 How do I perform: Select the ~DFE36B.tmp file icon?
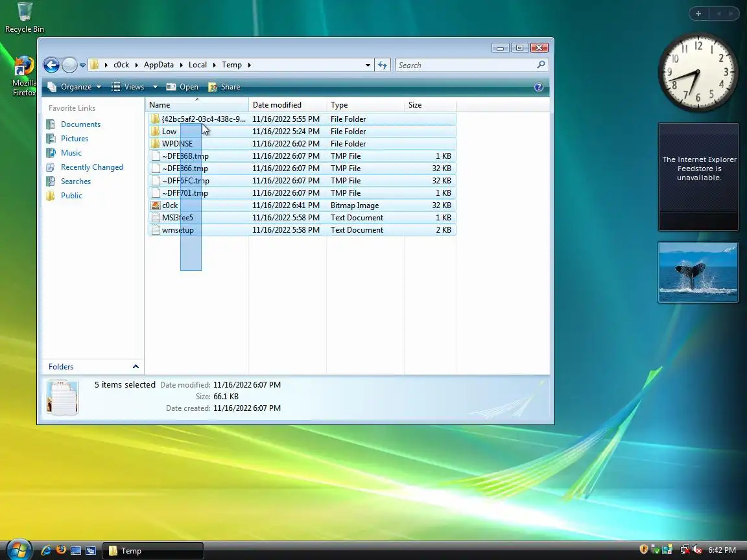[156, 156]
